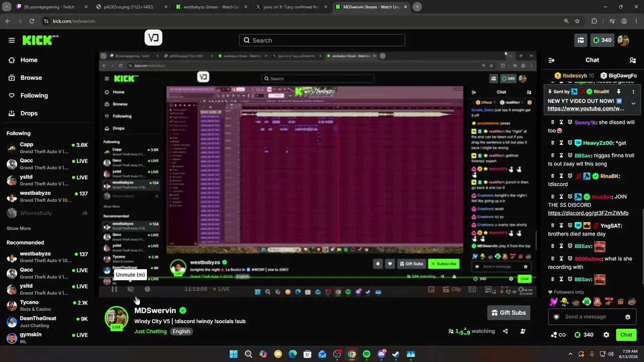
Task: Reload the current page
Action: tap(32, 21)
